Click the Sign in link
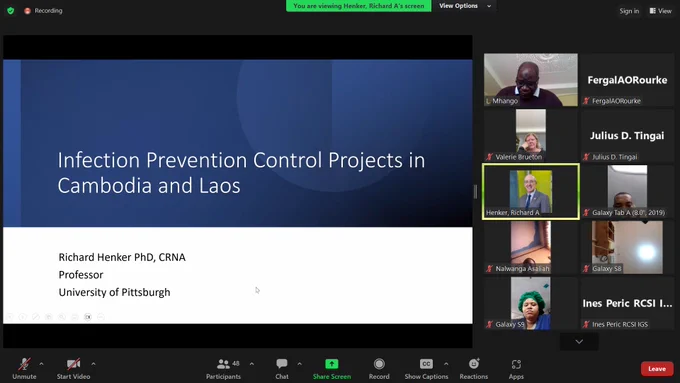This screenshot has width=680, height=383. point(629,11)
